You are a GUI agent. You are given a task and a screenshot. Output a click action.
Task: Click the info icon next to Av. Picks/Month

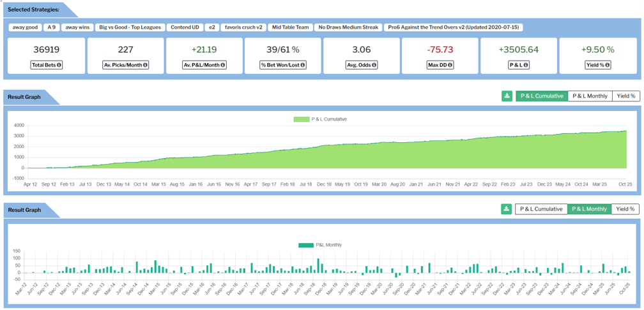(145, 65)
